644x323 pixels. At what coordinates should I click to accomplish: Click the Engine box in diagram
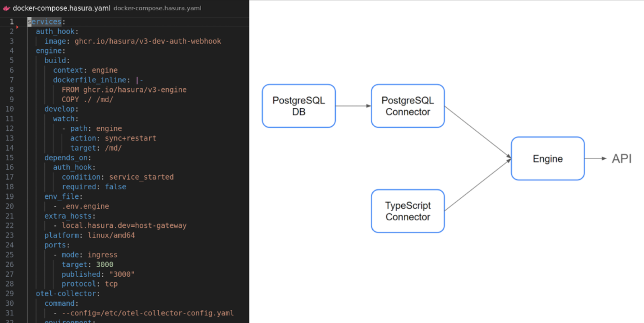(x=548, y=158)
